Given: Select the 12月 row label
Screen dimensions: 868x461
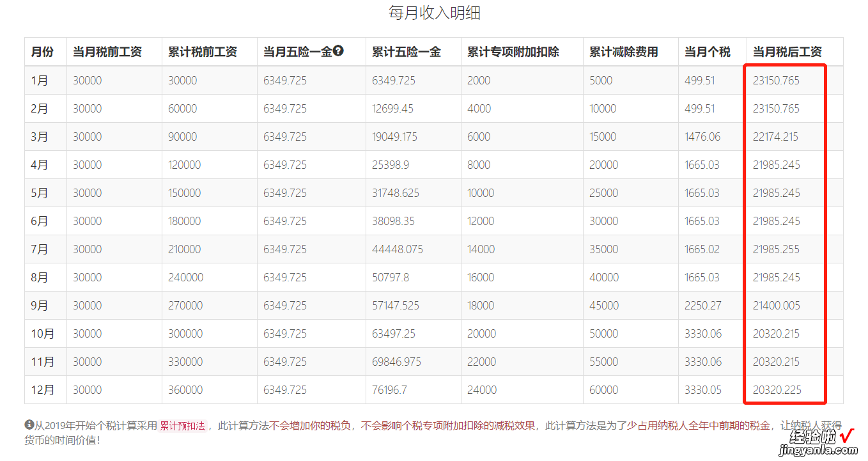Looking at the screenshot, I should 42,390.
